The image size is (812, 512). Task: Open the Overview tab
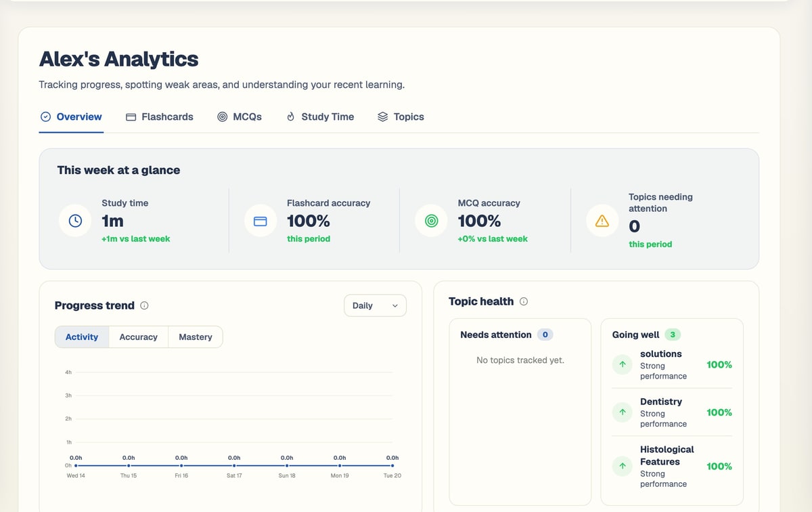pyautogui.click(x=71, y=116)
